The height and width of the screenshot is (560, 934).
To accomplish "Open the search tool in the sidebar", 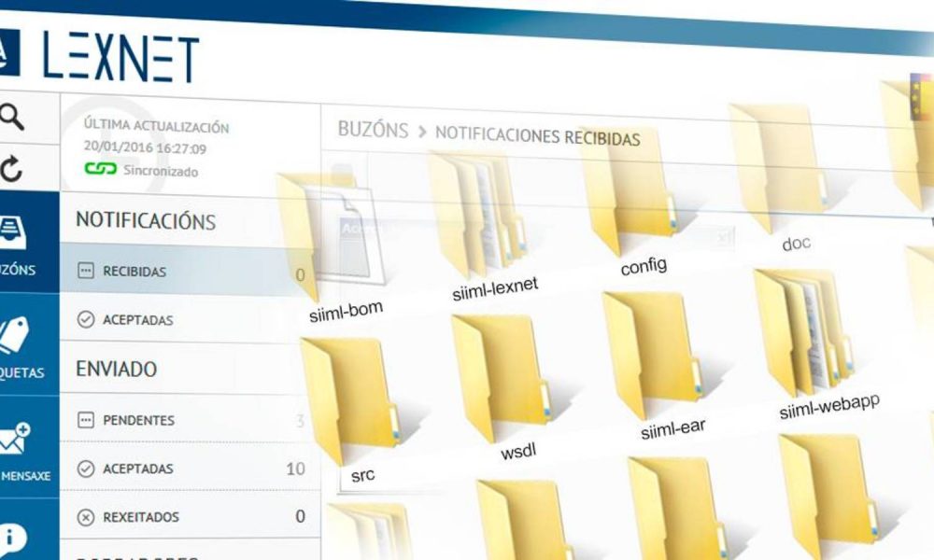I will tap(12, 117).
